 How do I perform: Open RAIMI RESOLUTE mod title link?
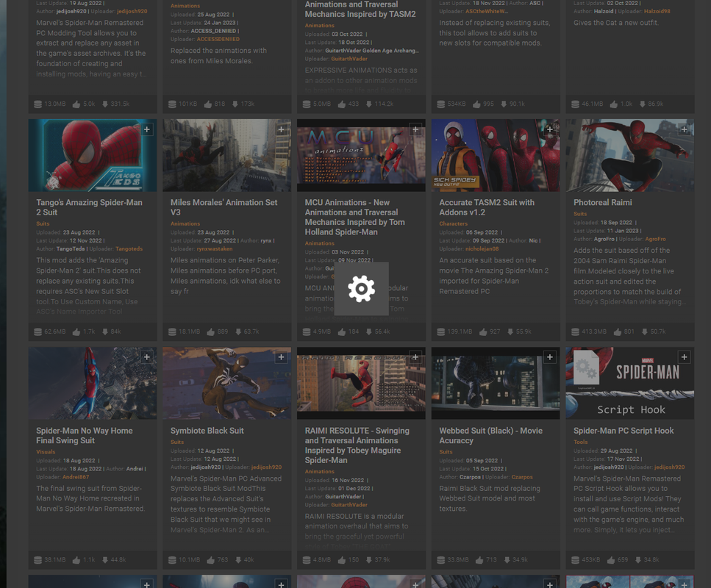(x=357, y=445)
